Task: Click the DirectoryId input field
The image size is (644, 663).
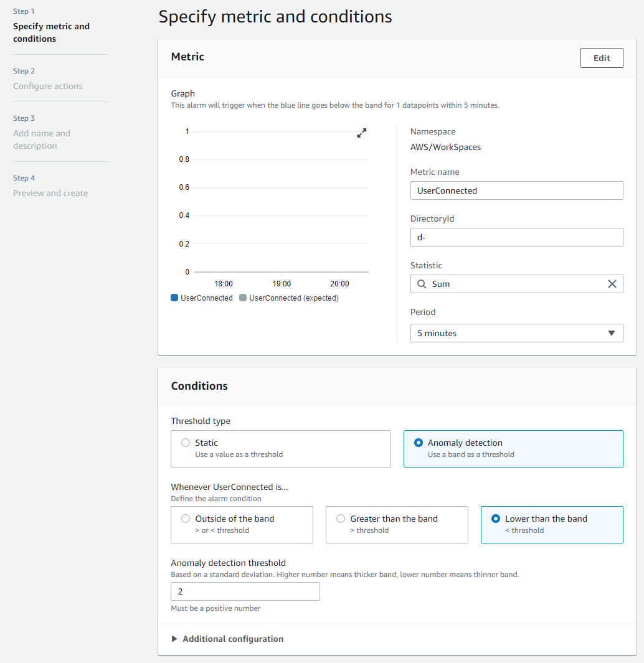Action: click(x=516, y=237)
